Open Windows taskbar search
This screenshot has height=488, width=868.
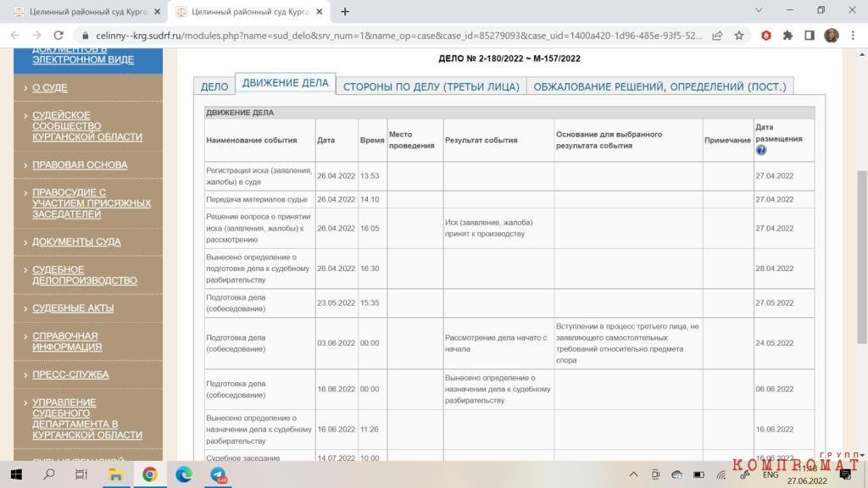click(x=49, y=474)
